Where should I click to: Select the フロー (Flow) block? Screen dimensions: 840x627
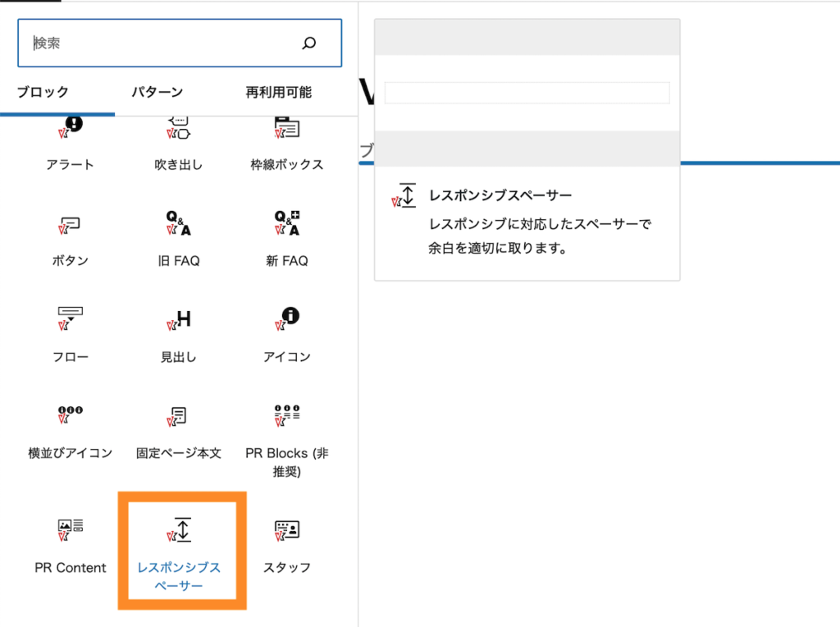(71, 336)
